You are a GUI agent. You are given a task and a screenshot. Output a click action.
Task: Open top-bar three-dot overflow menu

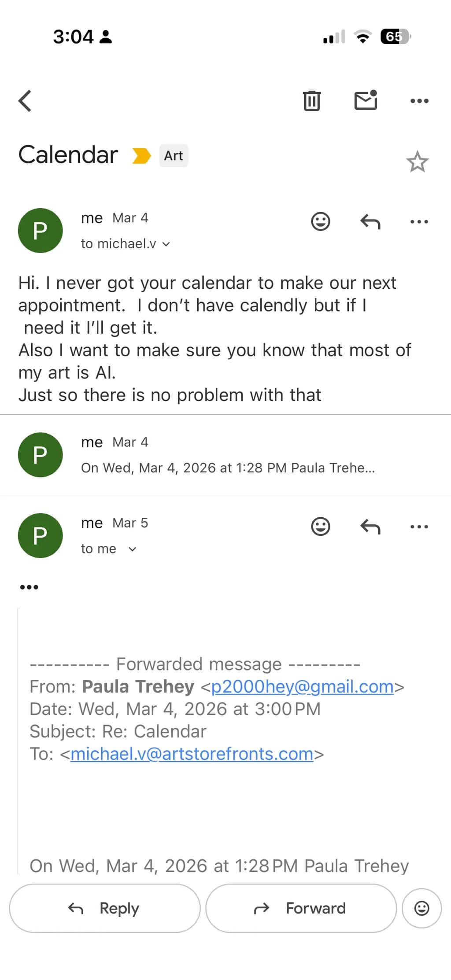coord(419,101)
